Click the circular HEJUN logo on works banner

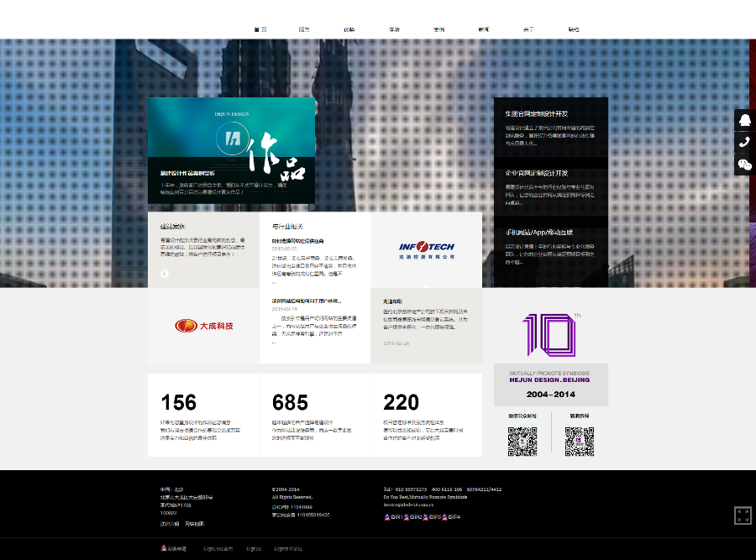click(233, 139)
